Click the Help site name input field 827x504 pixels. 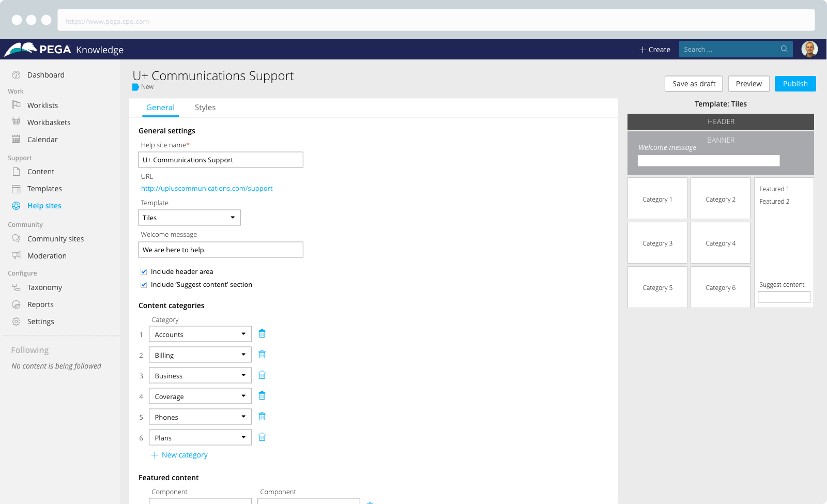[x=221, y=160]
